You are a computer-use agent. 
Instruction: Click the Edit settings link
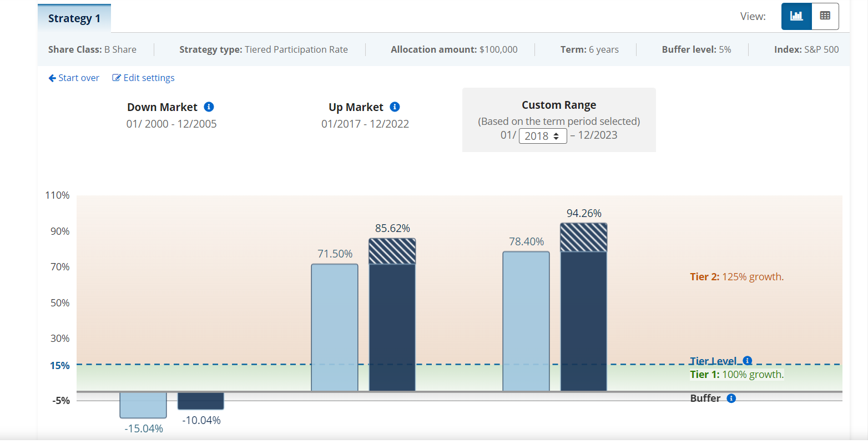tap(143, 78)
